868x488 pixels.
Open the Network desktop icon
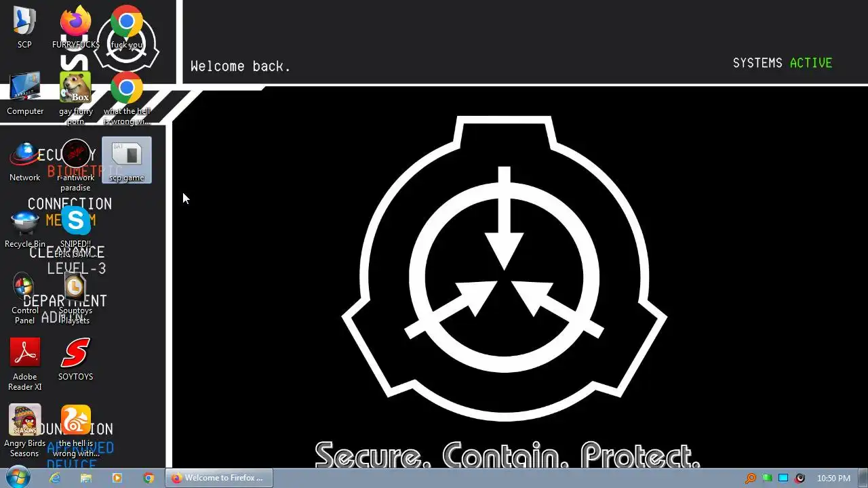point(24,160)
